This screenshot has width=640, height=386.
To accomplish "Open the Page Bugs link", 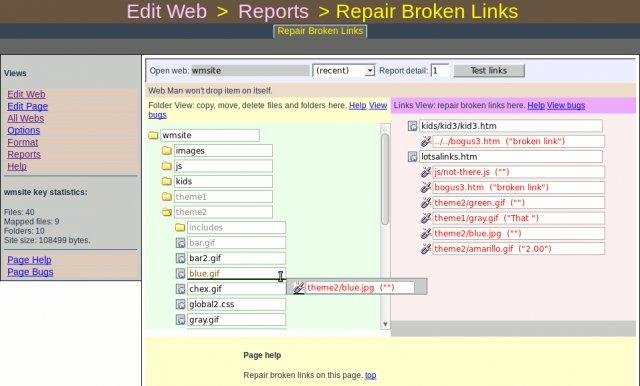I will pyautogui.click(x=30, y=272).
